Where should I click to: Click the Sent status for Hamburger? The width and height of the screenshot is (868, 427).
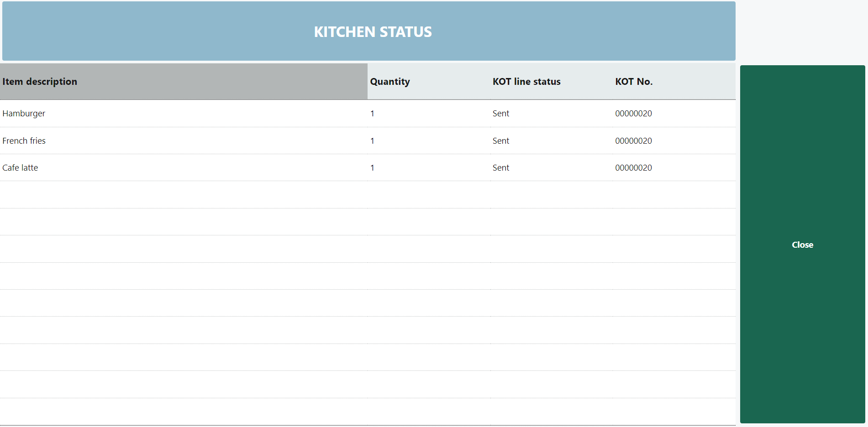tap(501, 114)
